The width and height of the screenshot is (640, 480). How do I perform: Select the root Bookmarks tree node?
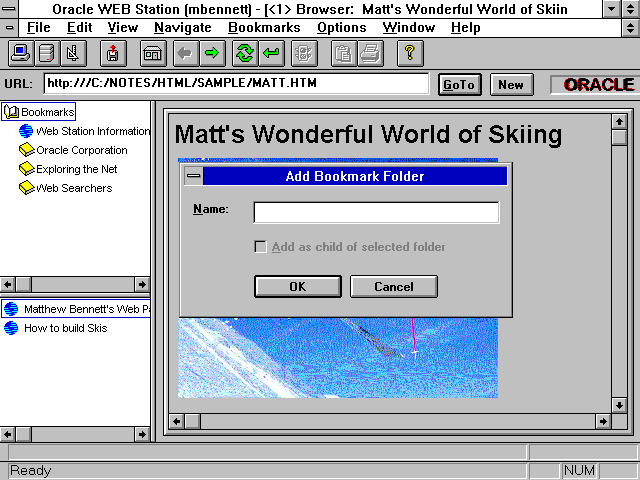click(x=47, y=112)
